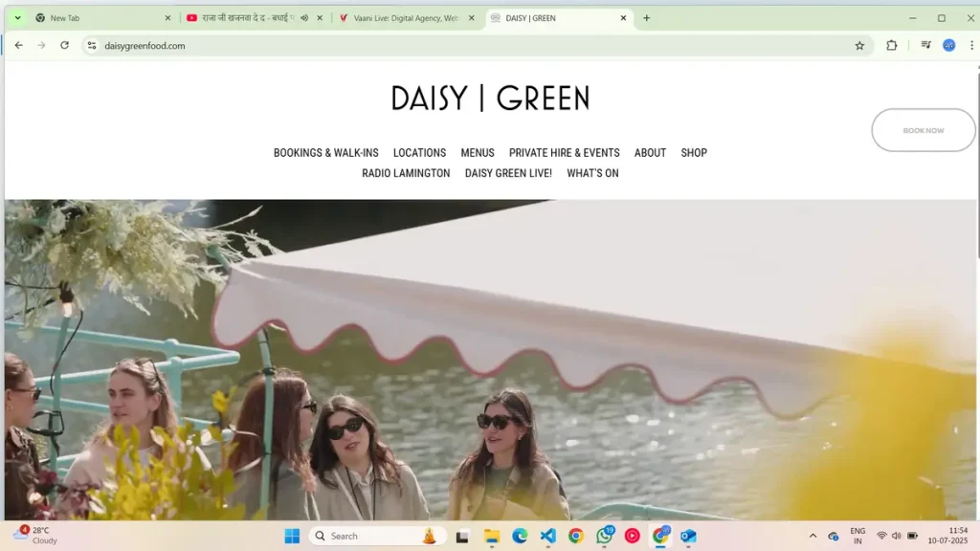Open Google Chrome taskbar icon
The image size is (980, 551).
point(575,536)
